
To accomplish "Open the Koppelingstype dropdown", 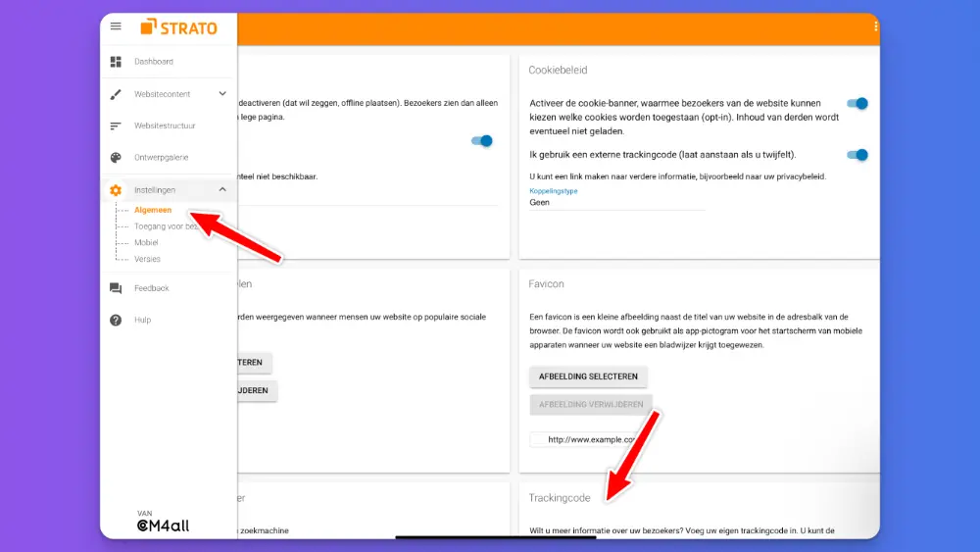I will (x=616, y=202).
